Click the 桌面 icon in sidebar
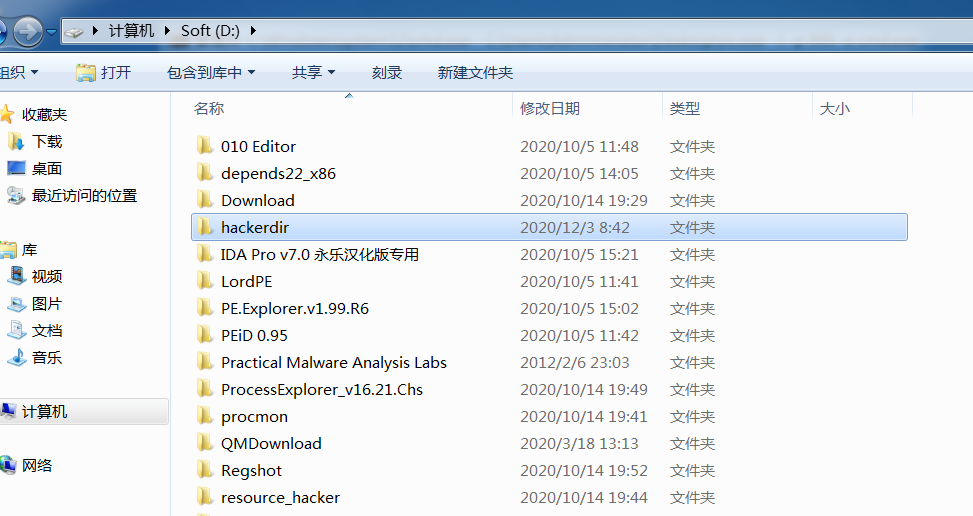 (x=16, y=168)
